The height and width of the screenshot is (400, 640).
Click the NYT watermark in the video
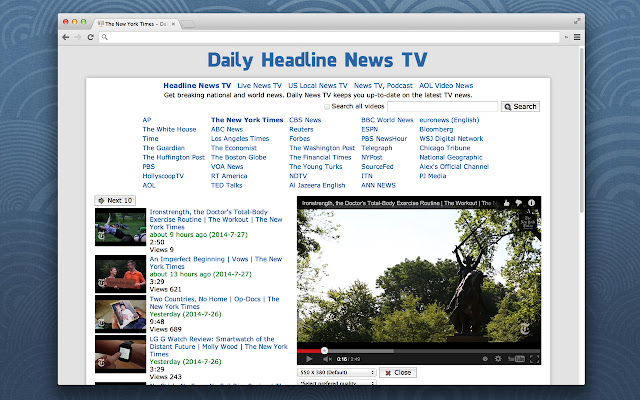(x=525, y=328)
